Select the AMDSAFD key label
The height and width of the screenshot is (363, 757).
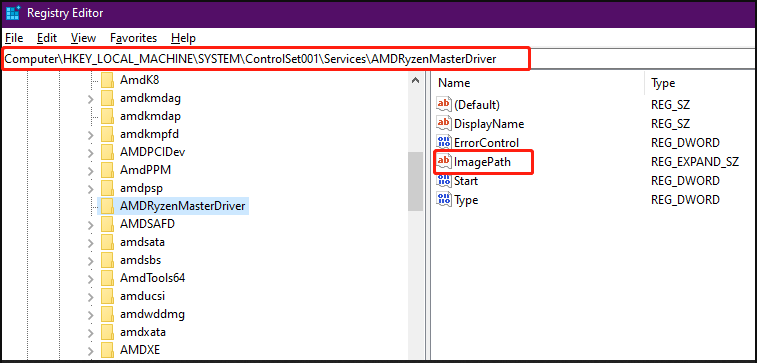147,224
